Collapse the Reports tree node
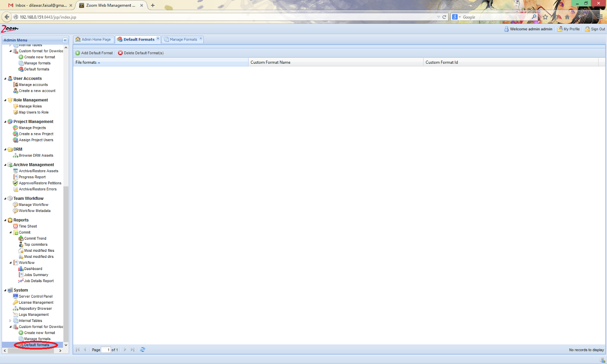Screen dimensions: 607x364 coord(5,220)
